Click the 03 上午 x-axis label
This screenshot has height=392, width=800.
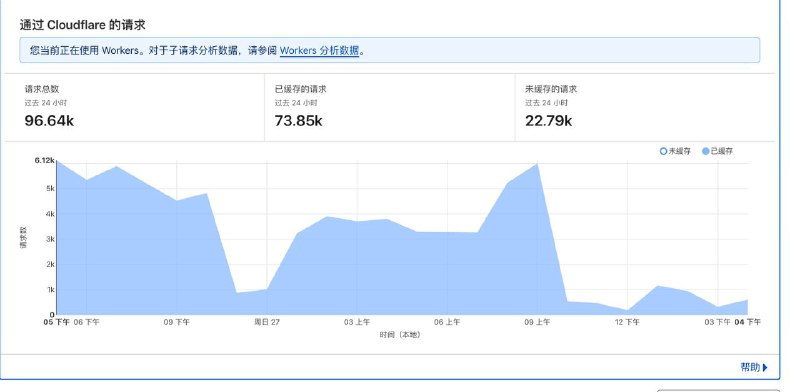pyautogui.click(x=357, y=322)
